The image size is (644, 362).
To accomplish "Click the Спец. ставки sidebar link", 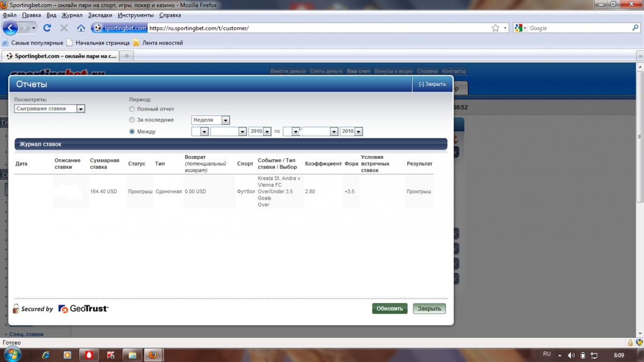I will 26,334.
